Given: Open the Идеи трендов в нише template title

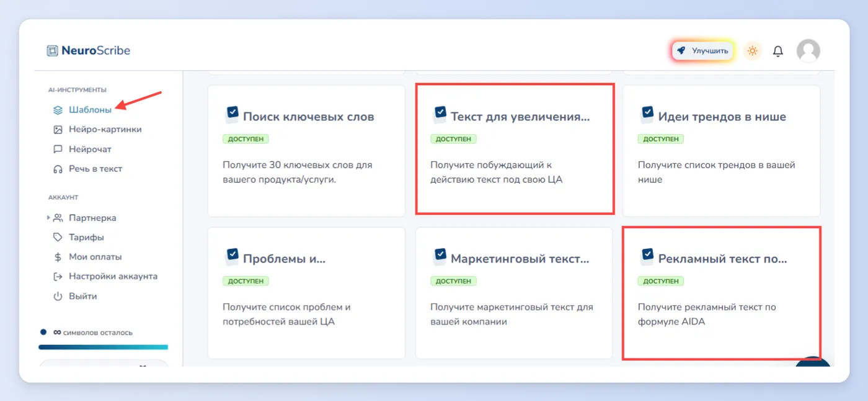Looking at the screenshot, I should (722, 117).
